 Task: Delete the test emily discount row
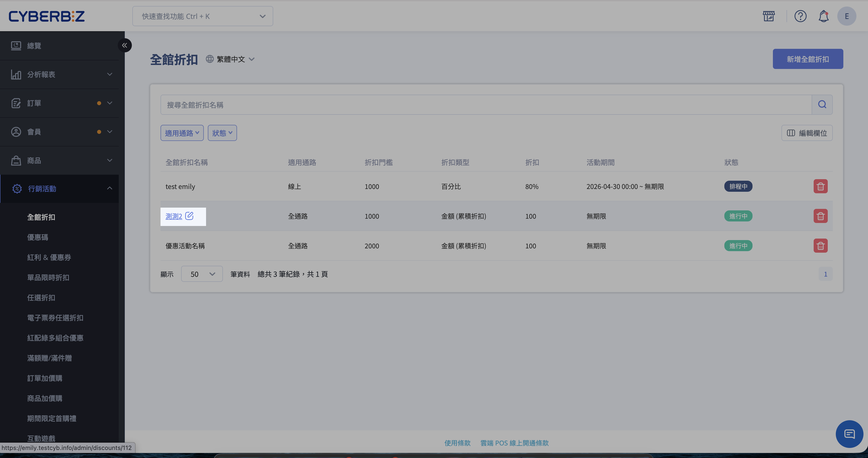(x=820, y=186)
